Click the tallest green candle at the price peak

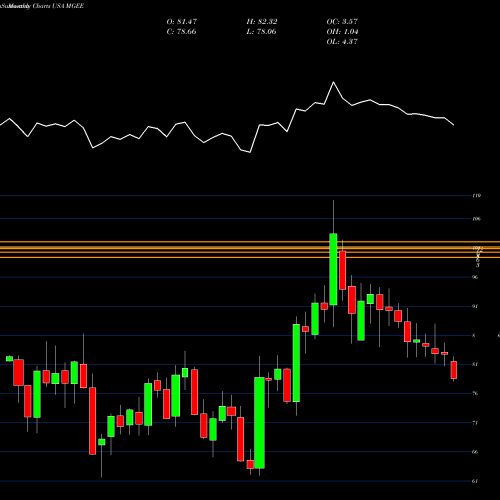click(x=333, y=269)
